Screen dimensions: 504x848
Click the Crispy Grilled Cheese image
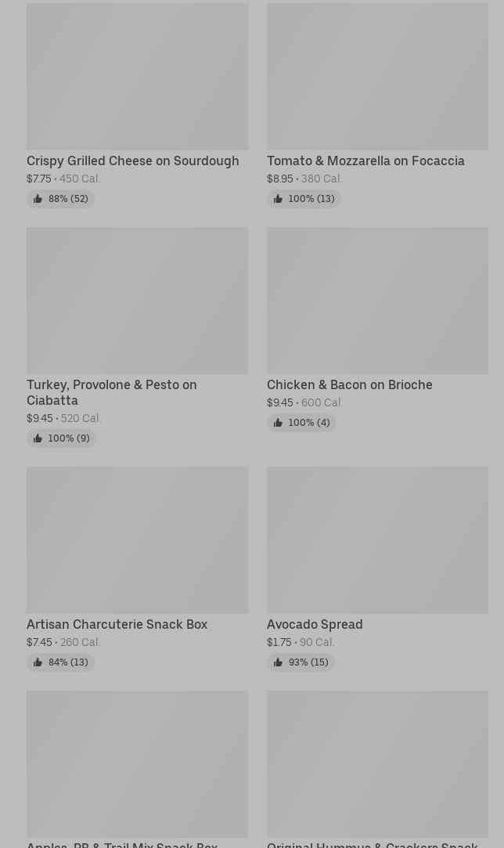point(137,76)
